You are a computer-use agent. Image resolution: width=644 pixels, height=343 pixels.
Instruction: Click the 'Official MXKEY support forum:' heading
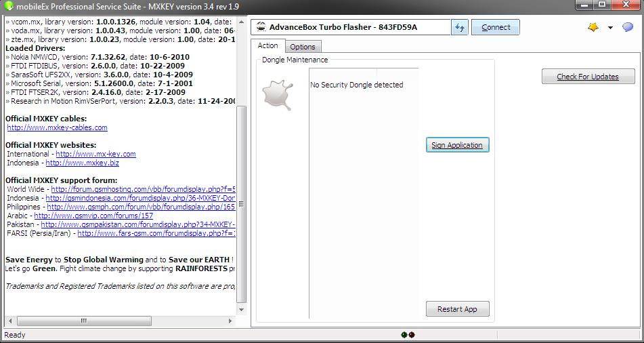[x=61, y=180]
